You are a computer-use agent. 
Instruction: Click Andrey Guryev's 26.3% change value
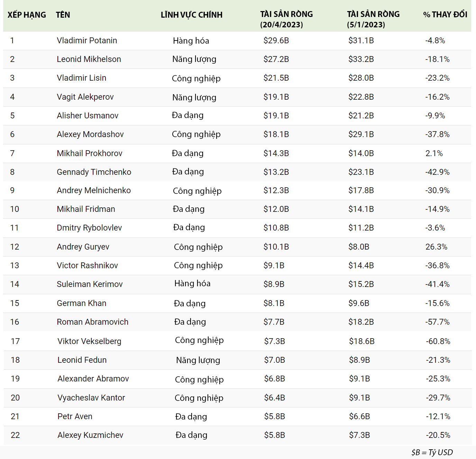click(x=436, y=247)
